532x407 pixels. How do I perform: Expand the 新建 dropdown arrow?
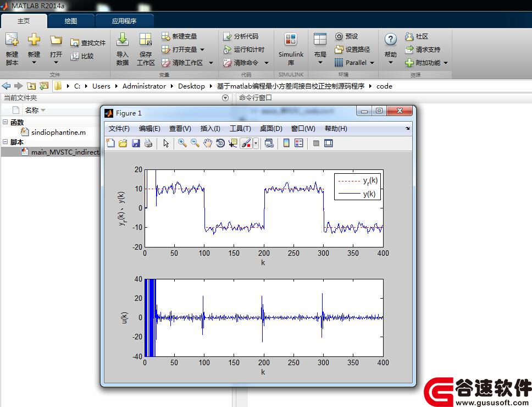(x=34, y=63)
